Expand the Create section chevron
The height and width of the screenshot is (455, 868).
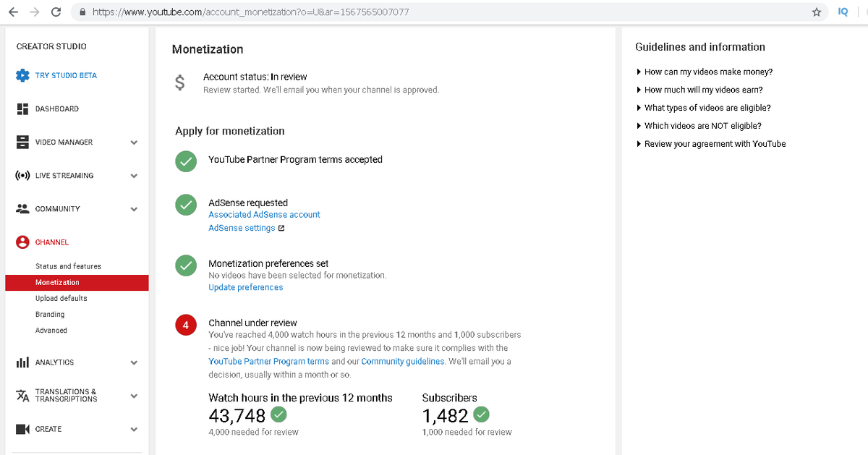click(134, 429)
